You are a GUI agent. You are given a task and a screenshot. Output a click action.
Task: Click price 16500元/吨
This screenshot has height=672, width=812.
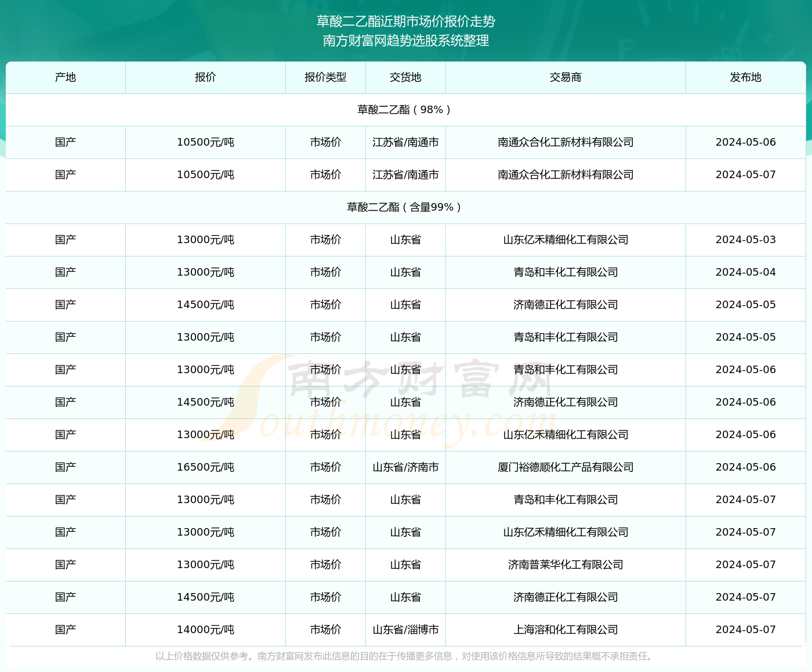tap(205, 467)
